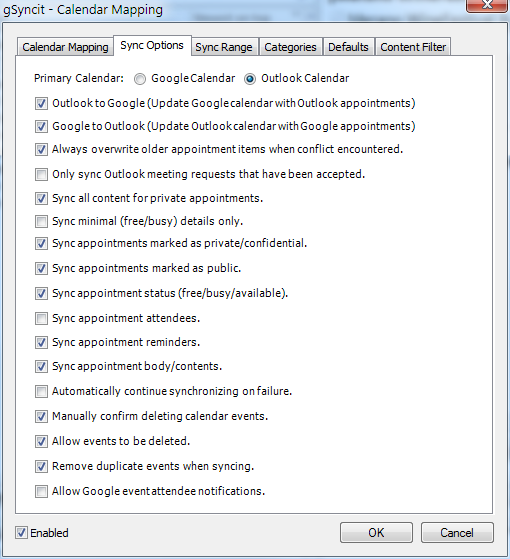This screenshot has height=559, width=510.
Task: Uncheck always overwrite older appointment items
Action: coord(41,149)
